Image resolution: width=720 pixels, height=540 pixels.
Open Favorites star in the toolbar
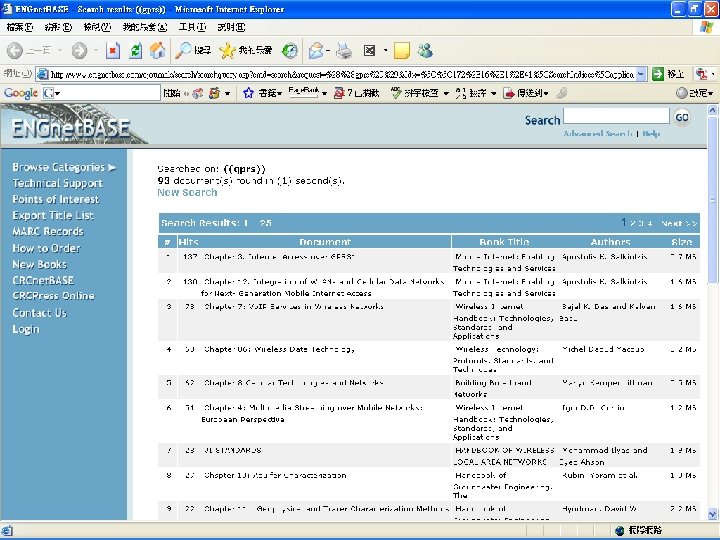[228, 50]
